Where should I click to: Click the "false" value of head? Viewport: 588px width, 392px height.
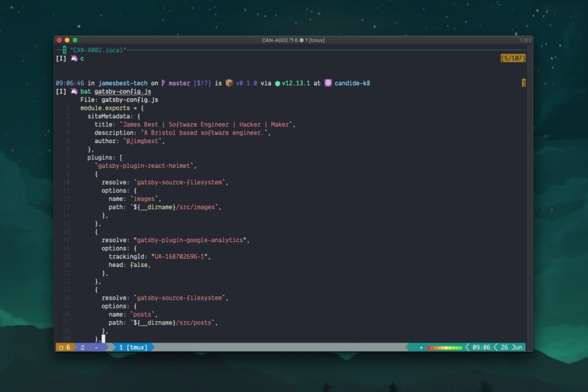click(x=139, y=265)
